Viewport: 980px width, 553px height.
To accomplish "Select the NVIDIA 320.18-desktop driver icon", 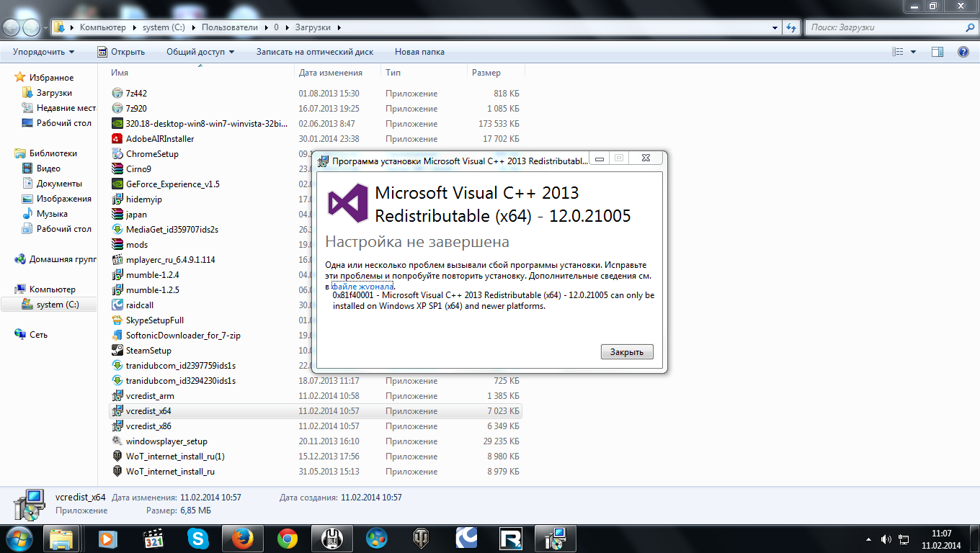I will 118,123.
